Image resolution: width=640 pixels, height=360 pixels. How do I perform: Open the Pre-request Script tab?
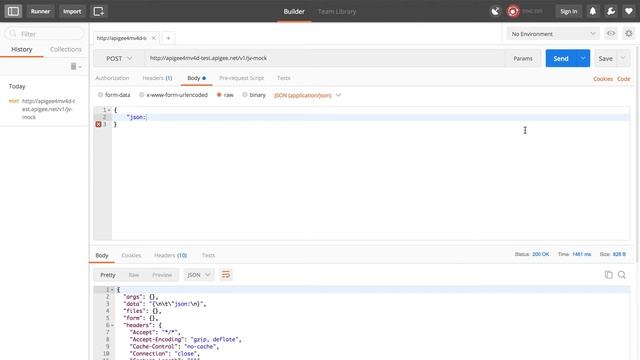(242, 78)
